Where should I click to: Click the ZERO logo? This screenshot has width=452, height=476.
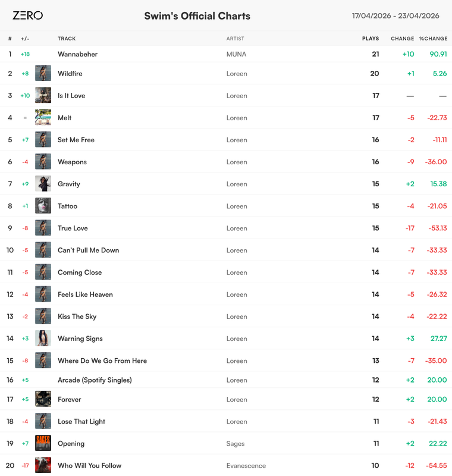pos(27,15)
